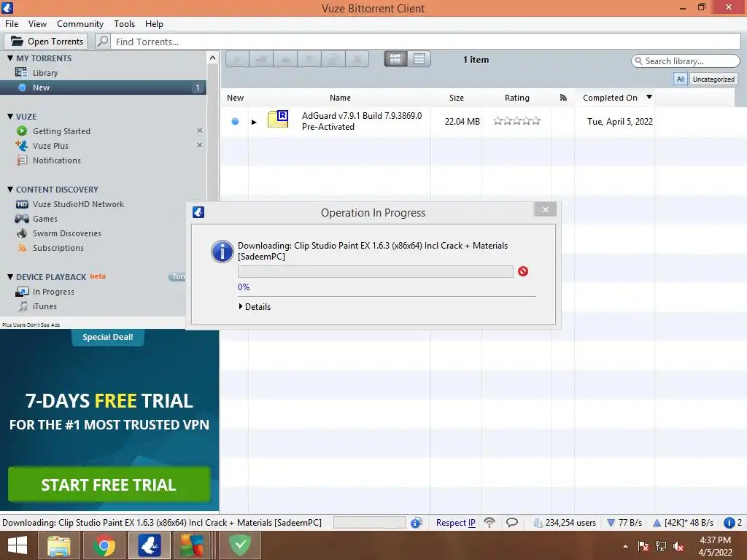The height and width of the screenshot is (560, 747).
Task: Open Vuze Plus in the sidebar
Action: [50, 146]
